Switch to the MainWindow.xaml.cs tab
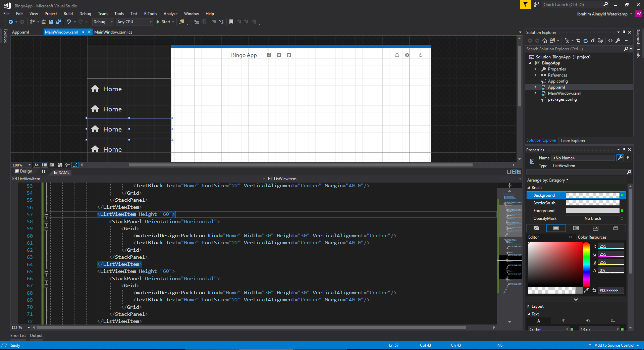The image size is (644, 350). point(113,32)
